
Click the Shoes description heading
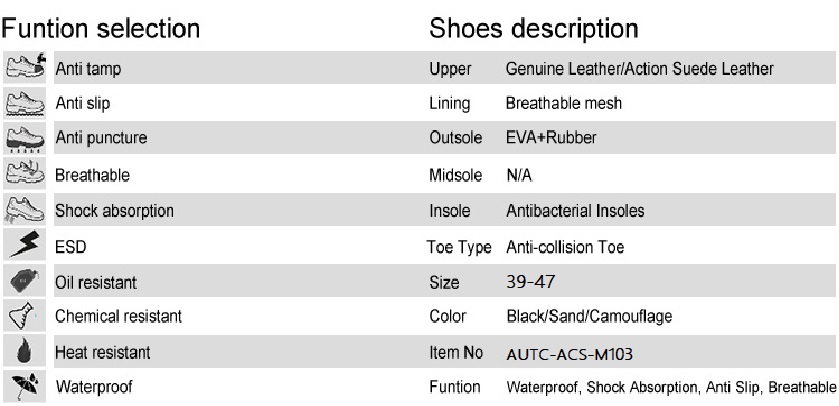(533, 28)
